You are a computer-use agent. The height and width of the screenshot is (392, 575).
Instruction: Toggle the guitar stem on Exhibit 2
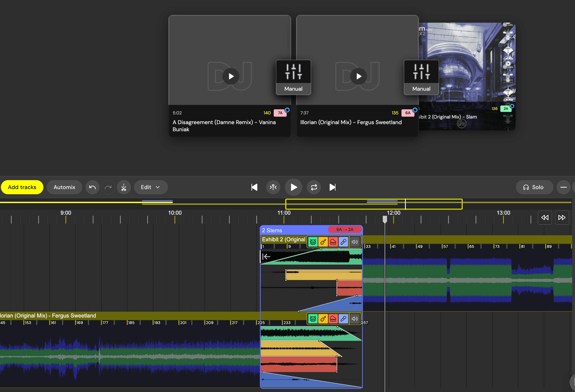point(323,242)
